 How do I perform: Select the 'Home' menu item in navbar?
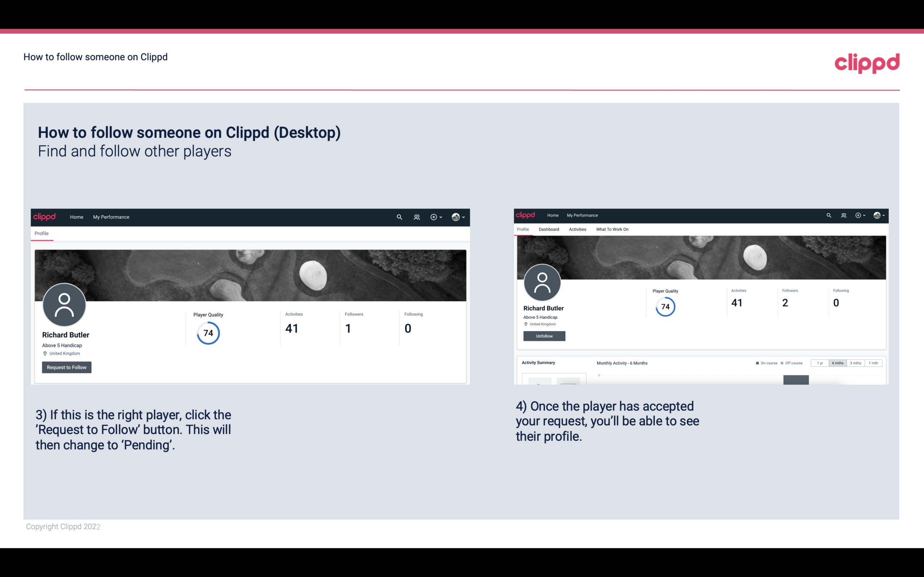76,217
